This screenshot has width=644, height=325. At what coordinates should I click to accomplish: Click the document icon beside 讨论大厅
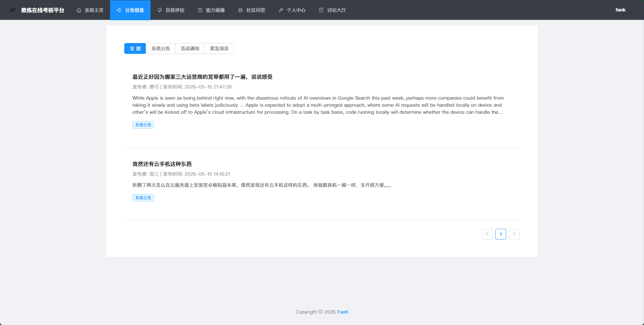[x=321, y=10]
